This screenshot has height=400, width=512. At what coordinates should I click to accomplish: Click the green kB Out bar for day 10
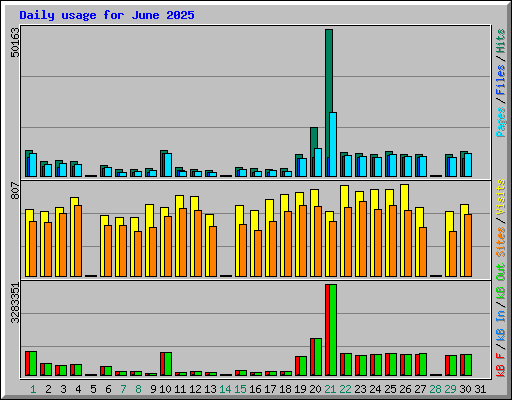(168, 364)
